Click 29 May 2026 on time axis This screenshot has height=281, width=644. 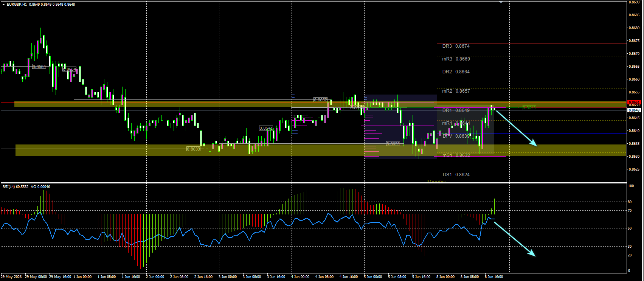point(11,277)
